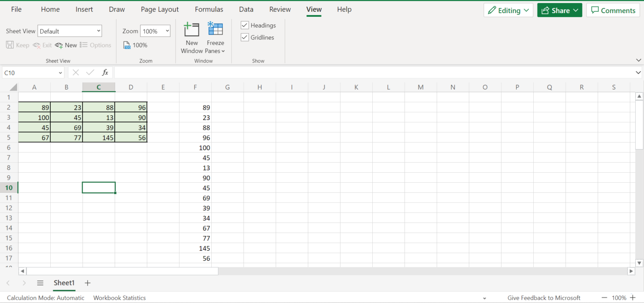Click the All Sheets menu icon

click(40, 283)
